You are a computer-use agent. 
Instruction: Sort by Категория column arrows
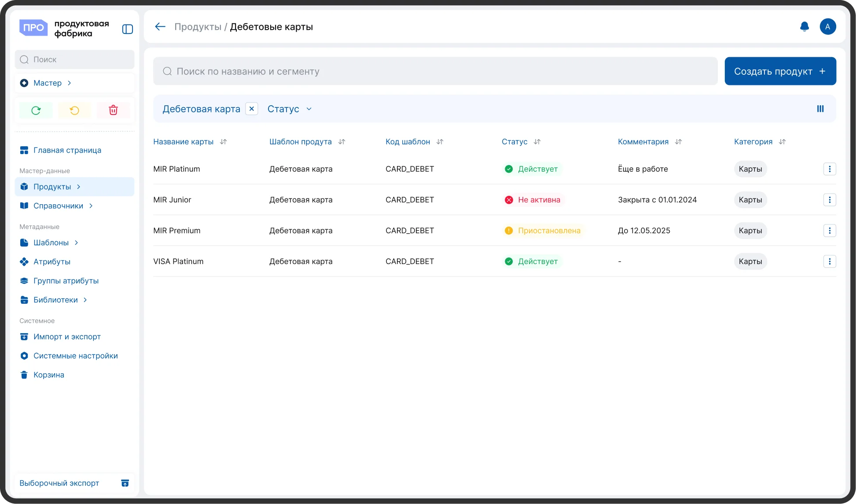[783, 142]
